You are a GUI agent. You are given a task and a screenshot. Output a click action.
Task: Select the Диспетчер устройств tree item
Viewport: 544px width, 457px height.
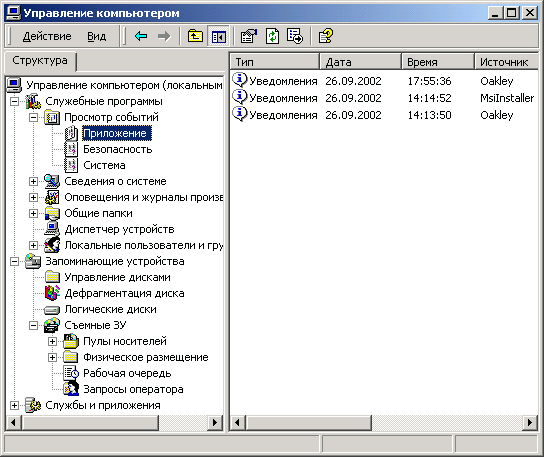click(119, 229)
